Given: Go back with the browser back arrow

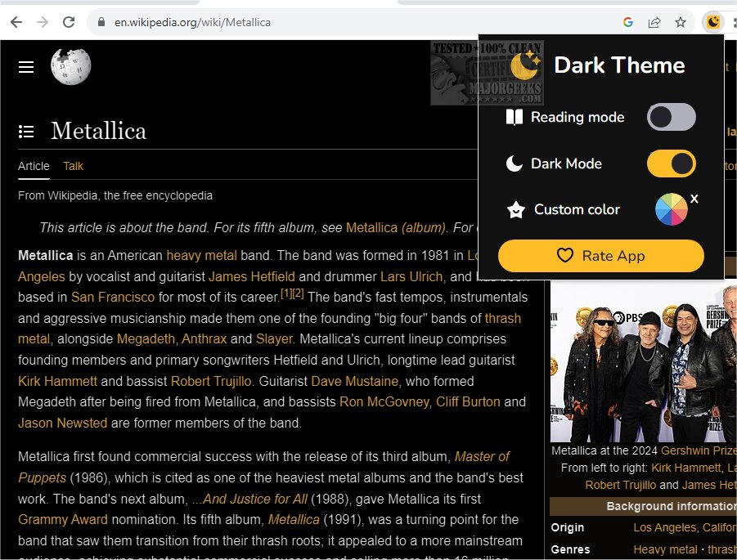Looking at the screenshot, I should (x=16, y=22).
